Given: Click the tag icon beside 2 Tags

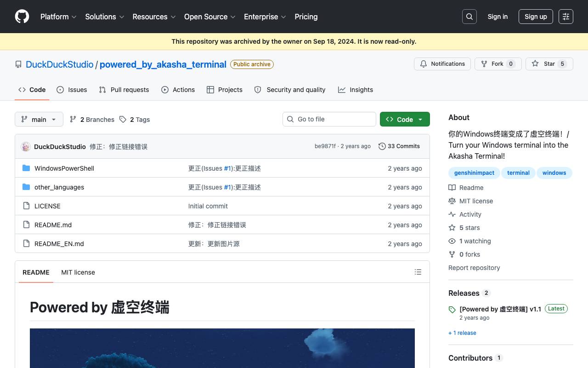Looking at the screenshot, I should 123,120.
